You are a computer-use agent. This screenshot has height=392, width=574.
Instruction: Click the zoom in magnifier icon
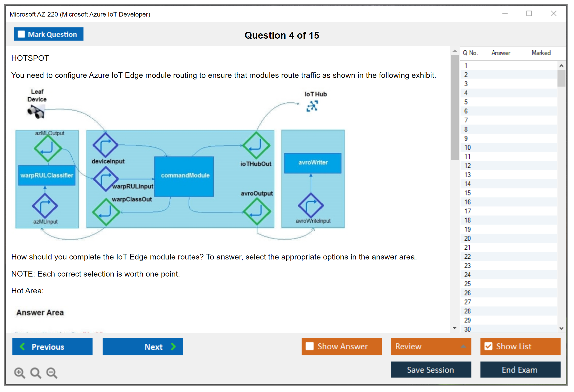(x=19, y=373)
